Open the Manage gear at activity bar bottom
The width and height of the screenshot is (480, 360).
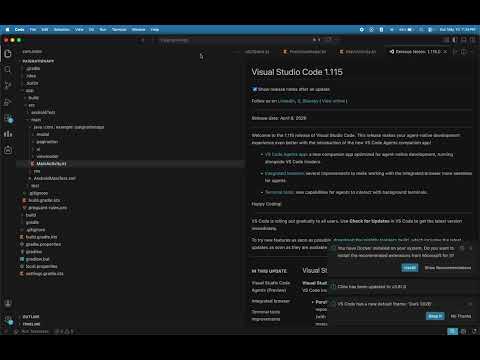point(8,320)
